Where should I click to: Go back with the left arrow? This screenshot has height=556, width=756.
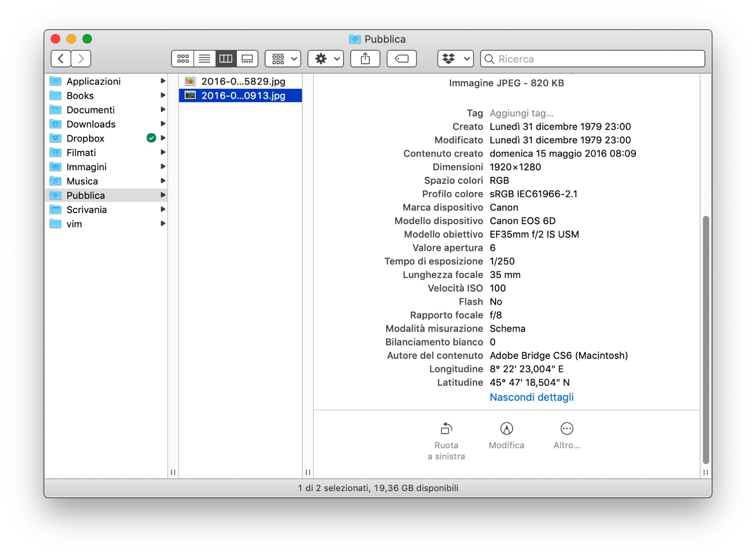pos(61,59)
